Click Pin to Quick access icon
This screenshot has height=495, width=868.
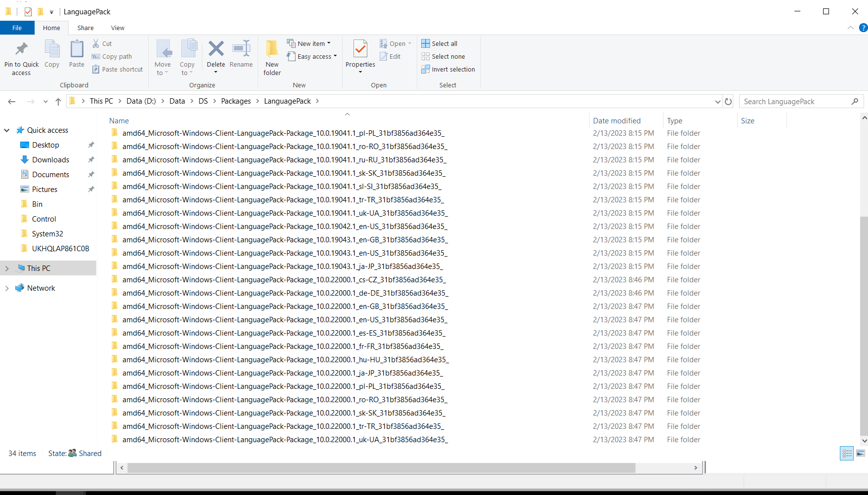click(x=21, y=49)
